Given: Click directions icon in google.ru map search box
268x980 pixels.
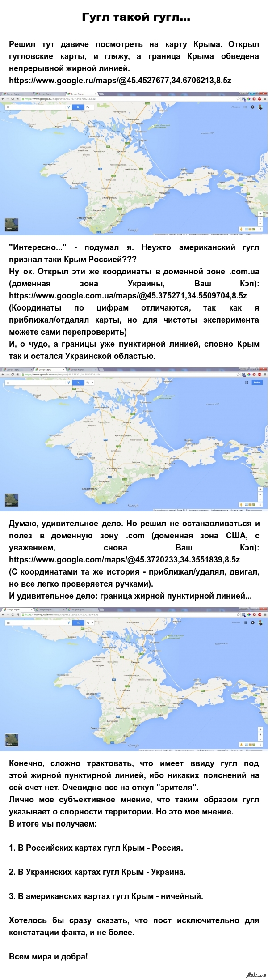Looking at the screenshot, I should coord(68,107).
